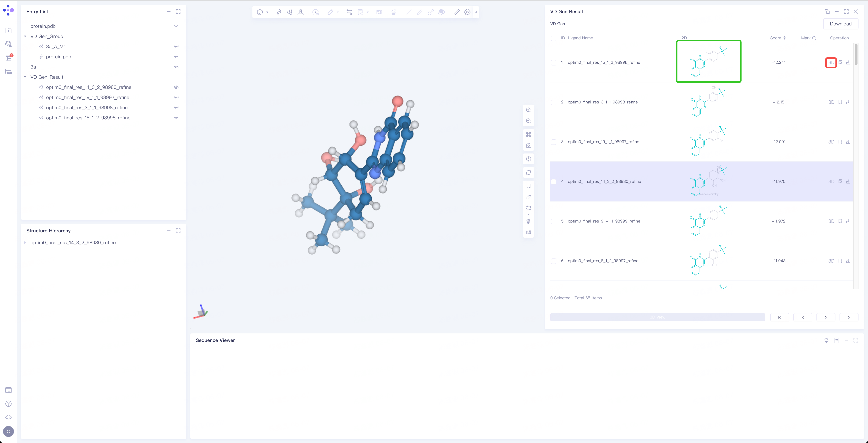Jump to last results page

point(849,317)
